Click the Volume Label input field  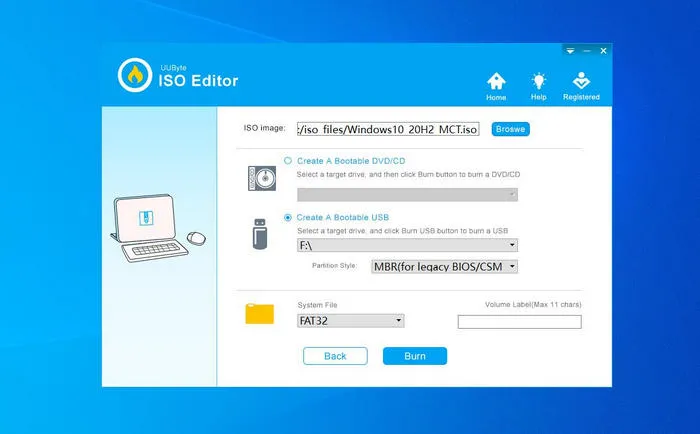pyautogui.click(x=520, y=321)
